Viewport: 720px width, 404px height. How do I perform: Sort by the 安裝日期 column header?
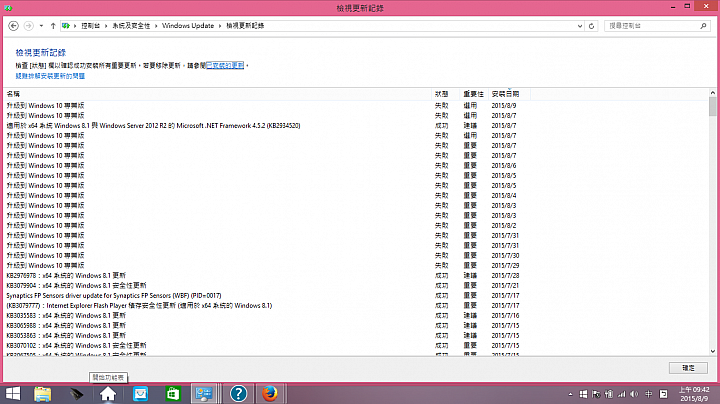505,94
